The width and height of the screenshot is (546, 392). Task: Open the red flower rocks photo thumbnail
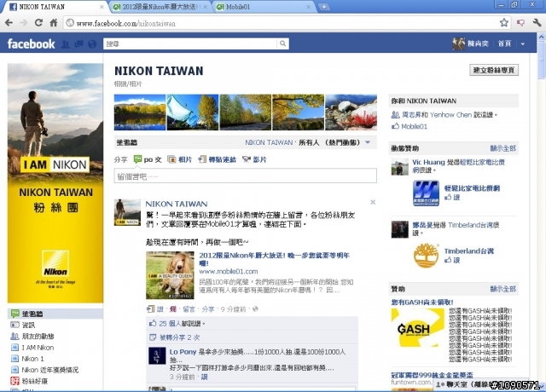tap(351, 112)
